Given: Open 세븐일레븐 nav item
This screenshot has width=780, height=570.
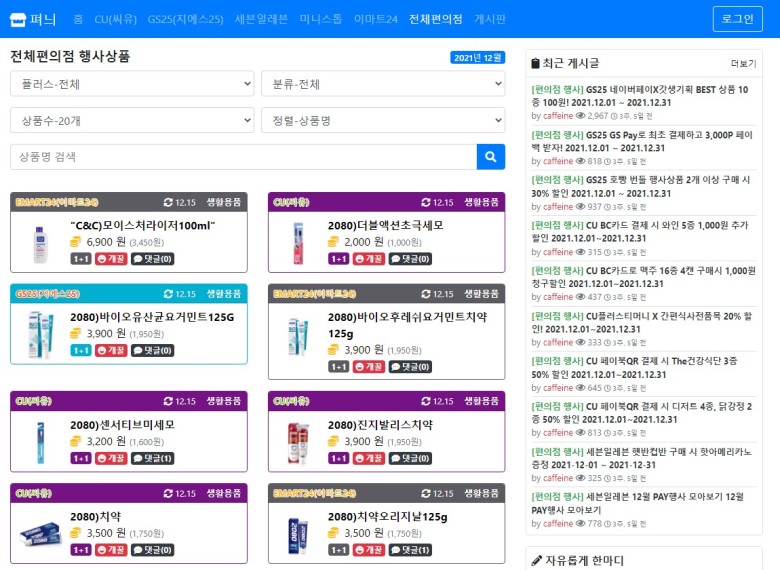Looking at the screenshot, I should click(261, 19).
